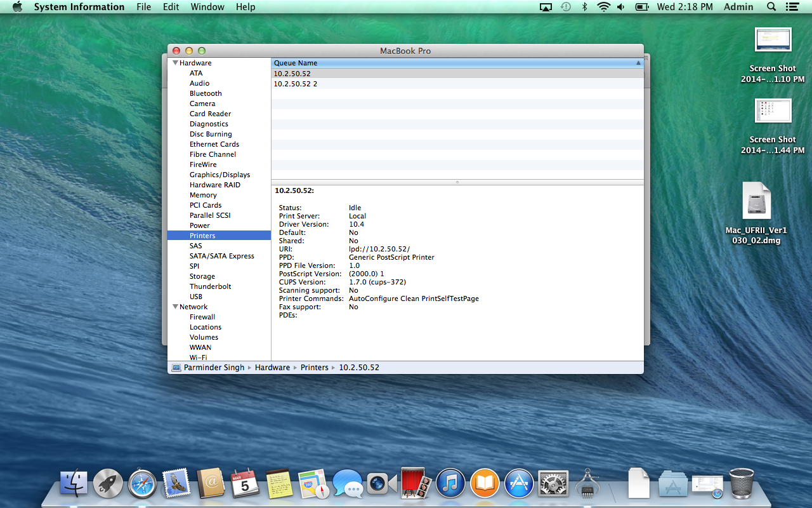Select Ethernet Cards in the sidebar
This screenshot has height=508, width=812.
[214, 144]
